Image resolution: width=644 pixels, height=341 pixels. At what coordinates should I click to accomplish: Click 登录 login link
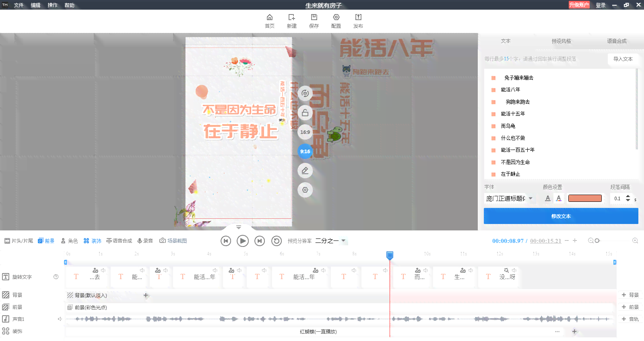coord(601,5)
